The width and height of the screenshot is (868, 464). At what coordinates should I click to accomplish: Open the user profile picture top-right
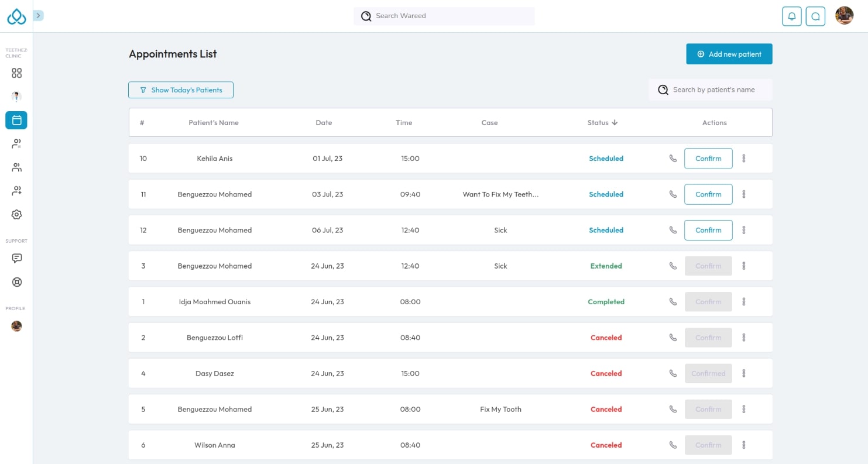(x=843, y=16)
